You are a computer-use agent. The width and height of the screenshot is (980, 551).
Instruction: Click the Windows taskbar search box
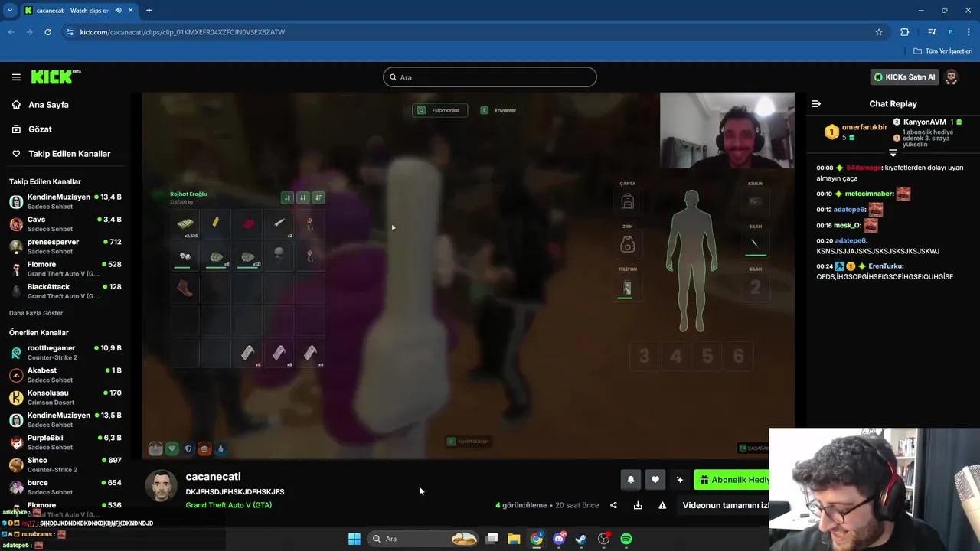coord(423,539)
